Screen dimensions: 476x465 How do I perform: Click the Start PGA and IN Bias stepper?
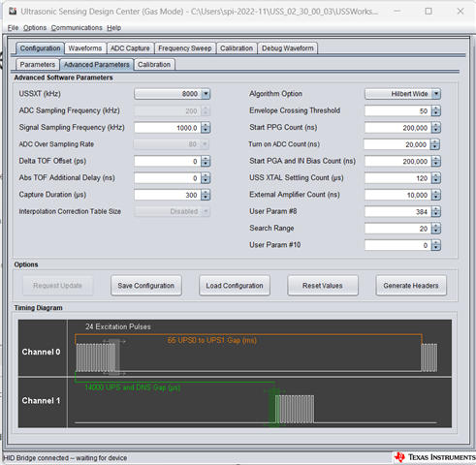pos(436,161)
